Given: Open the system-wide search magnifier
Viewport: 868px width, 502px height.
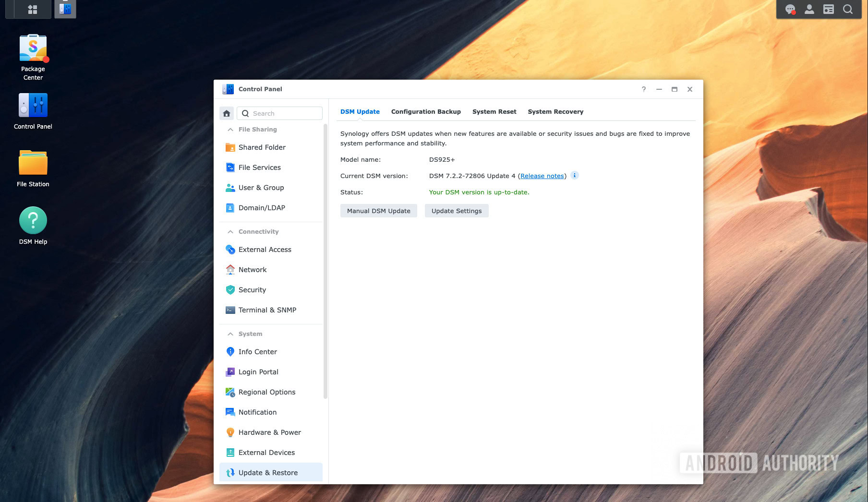Looking at the screenshot, I should 848,9.
